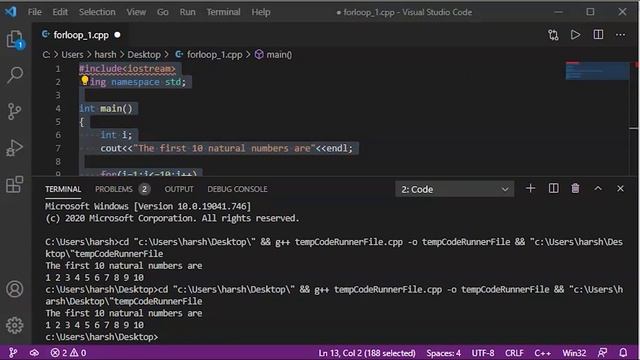640x360 pixels.
Task: Click the cout line in editor
Action: (227, 148)
